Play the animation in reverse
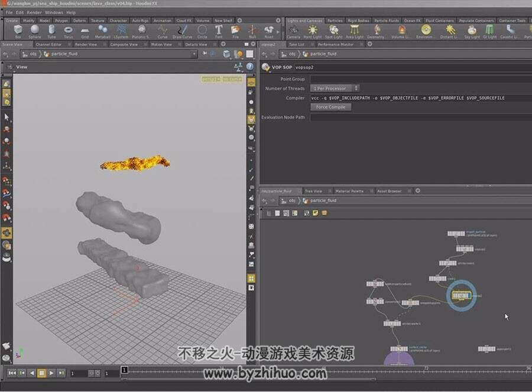This screenshot has width=532, height=392. (32, 373)
